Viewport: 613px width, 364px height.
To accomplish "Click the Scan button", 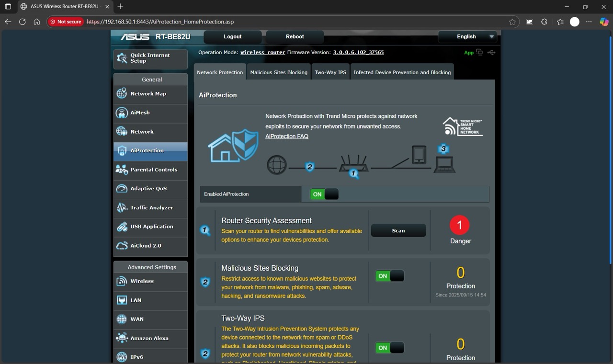I will click(398, 230).
